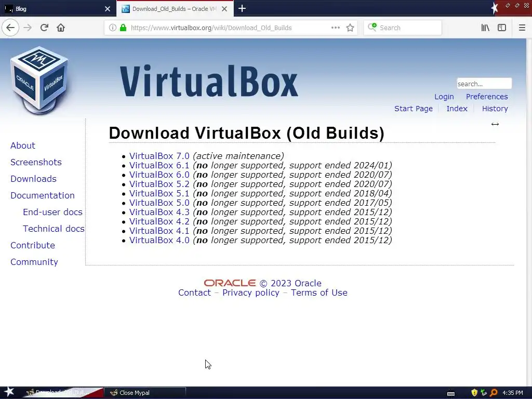Screen dimensions: 532x399
Task: Open About in the sidebar
Action: [23, 145]
